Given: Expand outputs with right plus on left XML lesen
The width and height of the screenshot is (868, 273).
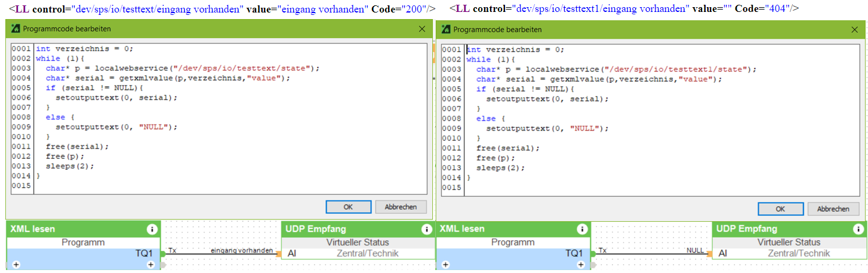Looking at the screenshot, I should tap(151, 264).
